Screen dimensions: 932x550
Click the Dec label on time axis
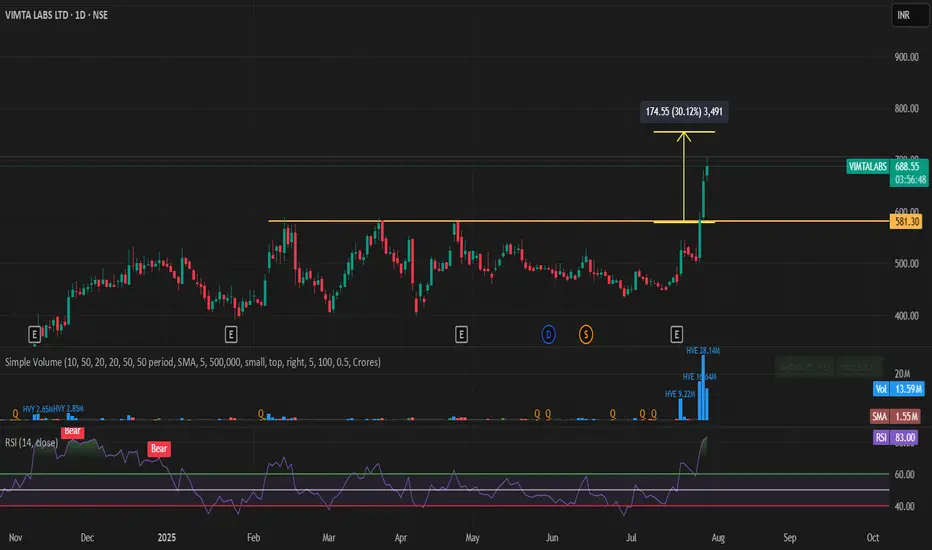point(87,538)
